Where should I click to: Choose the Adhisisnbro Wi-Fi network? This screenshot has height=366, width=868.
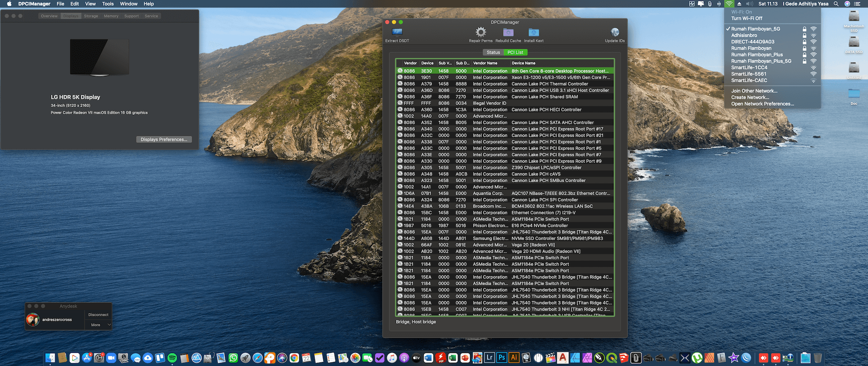(773, 35)
